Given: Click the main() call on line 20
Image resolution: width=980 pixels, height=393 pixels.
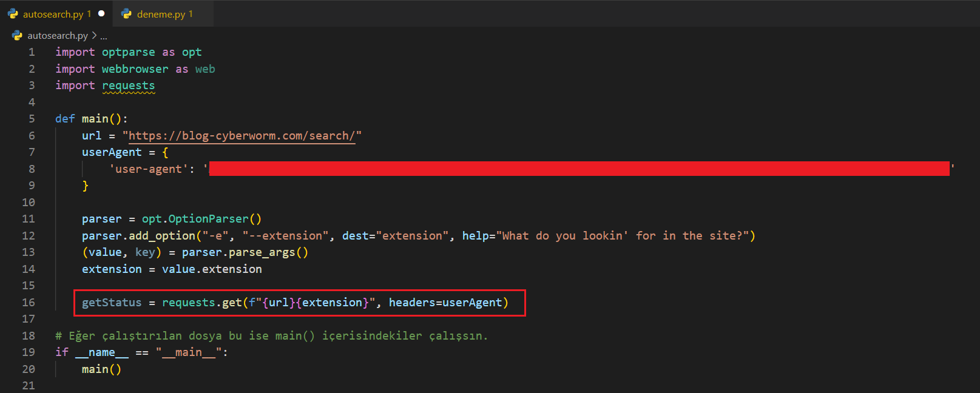Looking at the screenshot, I should pos(101,369).
